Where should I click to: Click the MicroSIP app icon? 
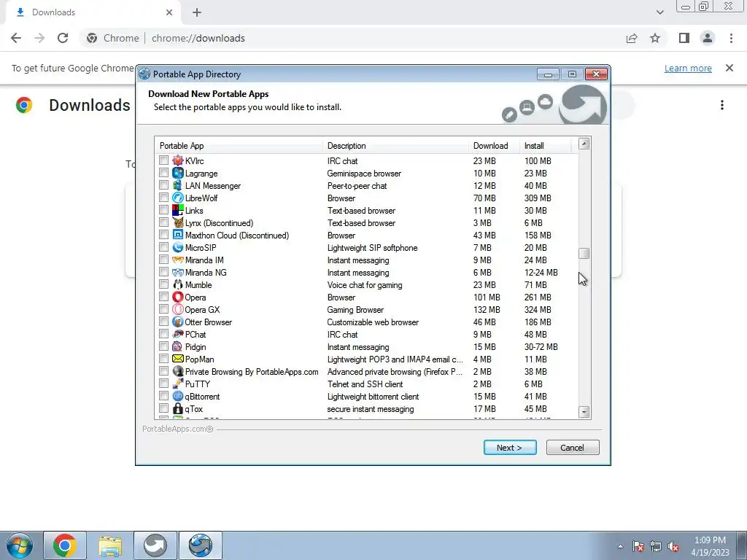coord(178,247)
